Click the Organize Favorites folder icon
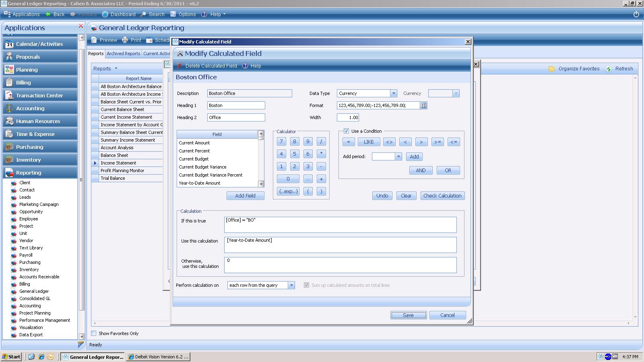The width and height of the screenshot is (644, 362). [x=552, y=69]
